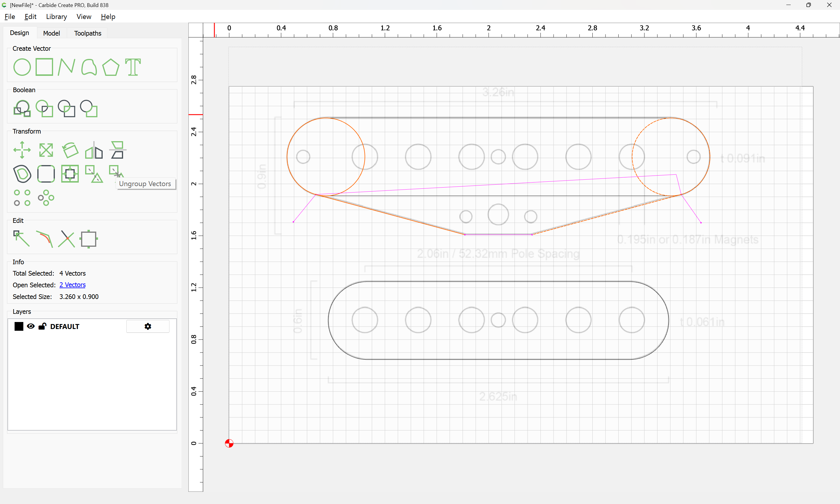The height and width of the screenshot is (504, 840).
Task: Click the "2.06in / 52.32mm Pole Spacing" label
Action: [x=498, y=254]
